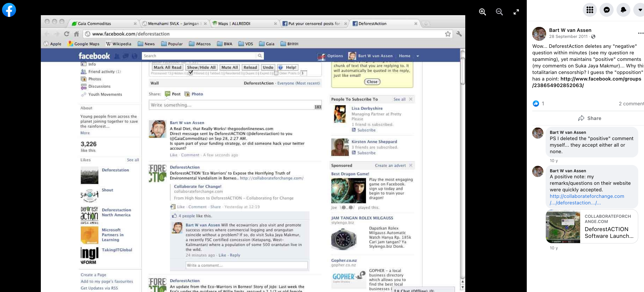Open Messenger from top bar
Screen dimensions: 644x292
coord(607,10)
